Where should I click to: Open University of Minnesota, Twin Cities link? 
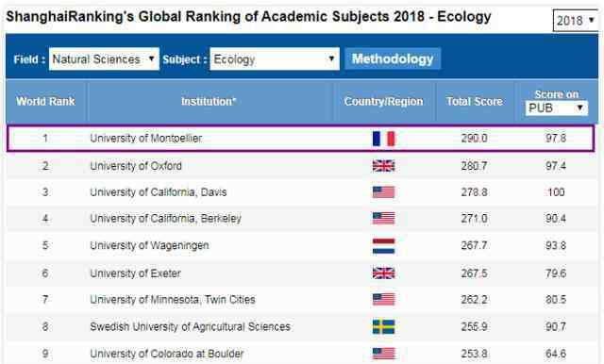[x=173, y=299]
